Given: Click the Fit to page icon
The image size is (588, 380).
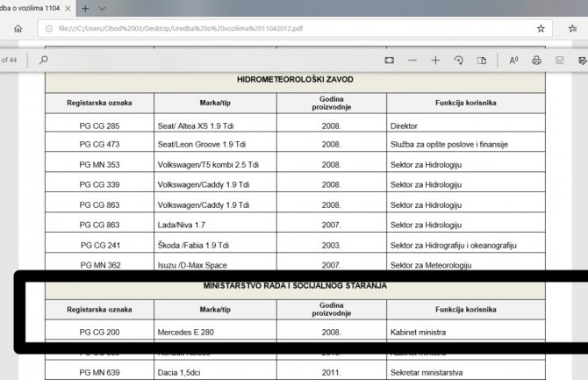Looking at the screenshot, I should tap(390, 61).
